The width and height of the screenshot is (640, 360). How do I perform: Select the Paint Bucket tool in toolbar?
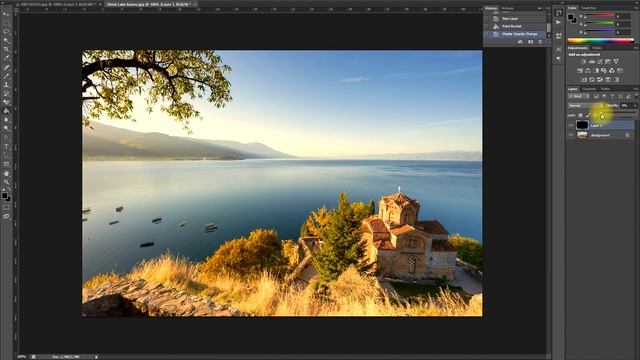(x=6, y=111)
